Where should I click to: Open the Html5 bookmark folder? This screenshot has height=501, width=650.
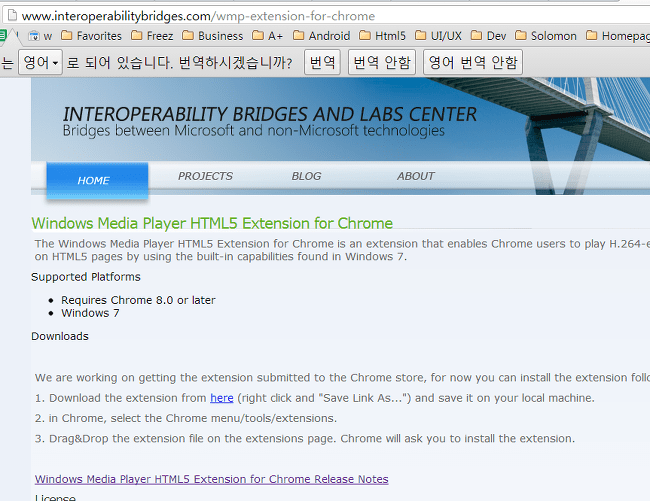click(382, 36)
